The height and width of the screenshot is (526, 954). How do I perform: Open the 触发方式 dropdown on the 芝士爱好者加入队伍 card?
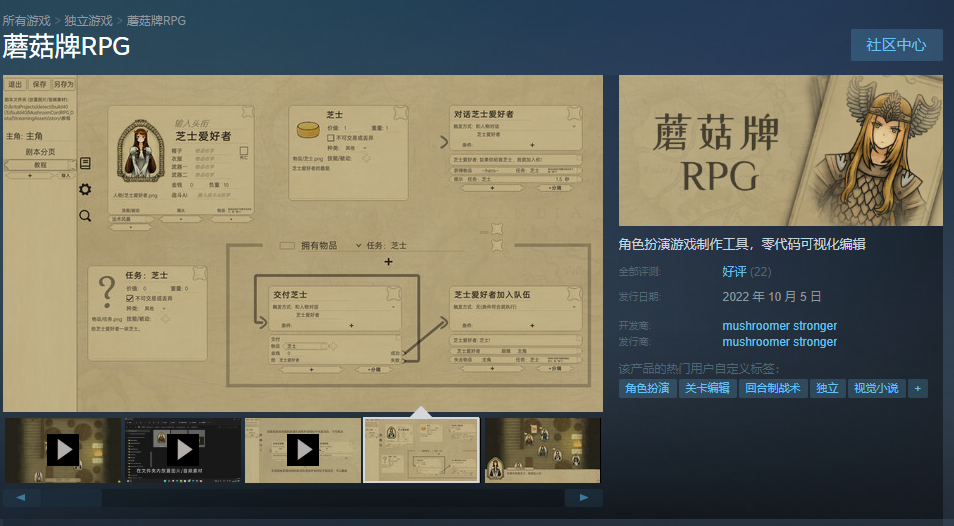point(574,307)
